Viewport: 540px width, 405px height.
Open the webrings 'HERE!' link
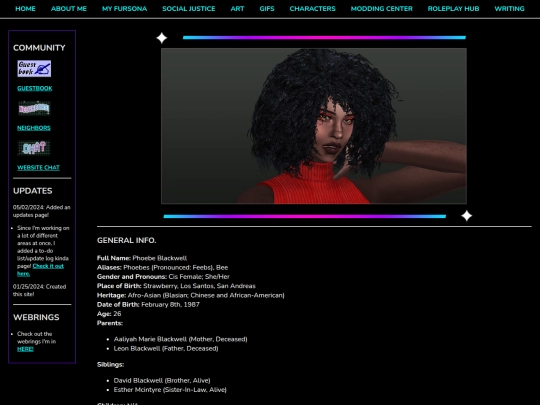25,349
